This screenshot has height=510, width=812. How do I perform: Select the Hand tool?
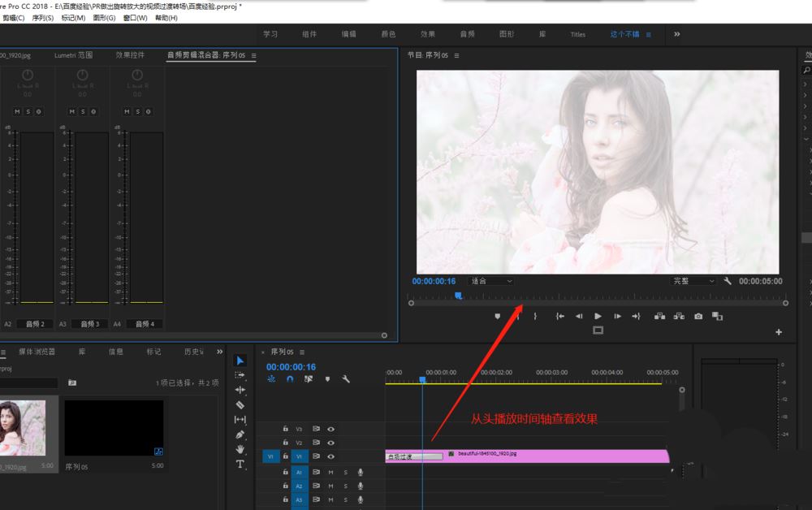click(240, 449)
